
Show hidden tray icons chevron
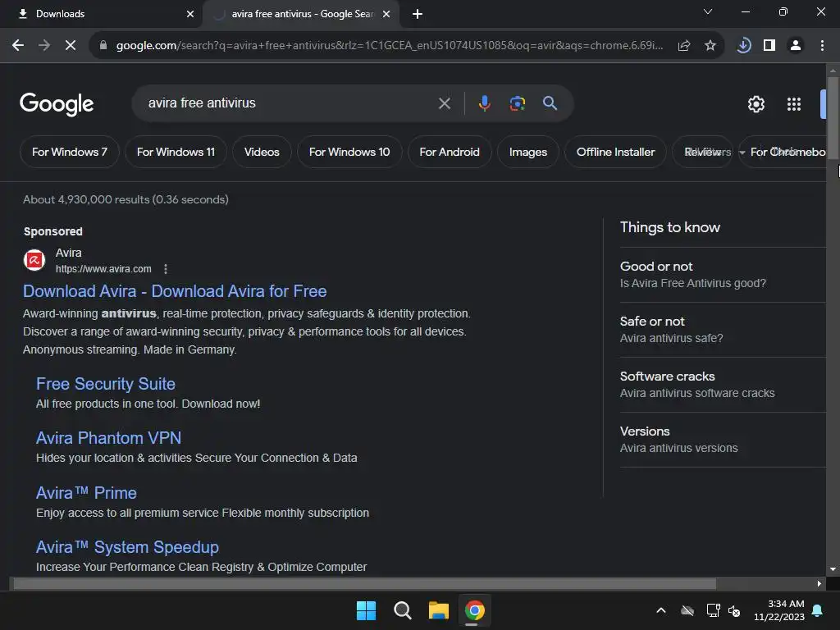click(x=661, y=610)
